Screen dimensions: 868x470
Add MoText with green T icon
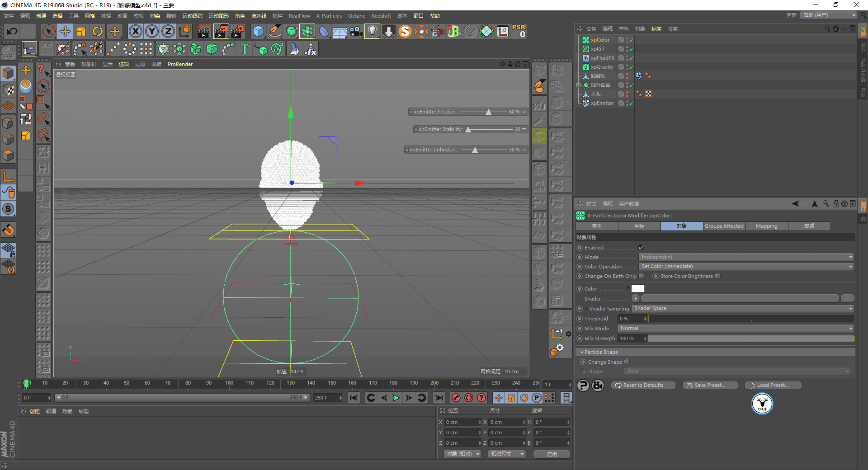click(245, 49)
